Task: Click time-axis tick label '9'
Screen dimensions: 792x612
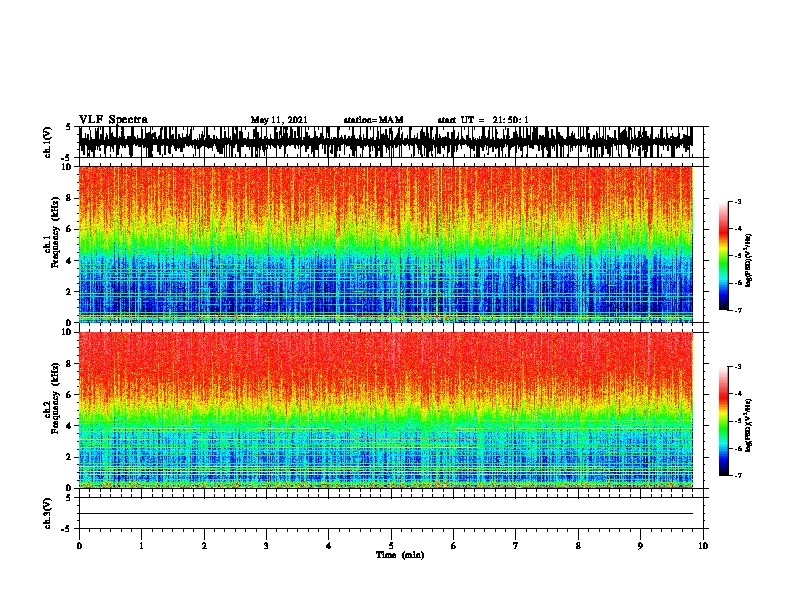Action: (x=640, y=546)
